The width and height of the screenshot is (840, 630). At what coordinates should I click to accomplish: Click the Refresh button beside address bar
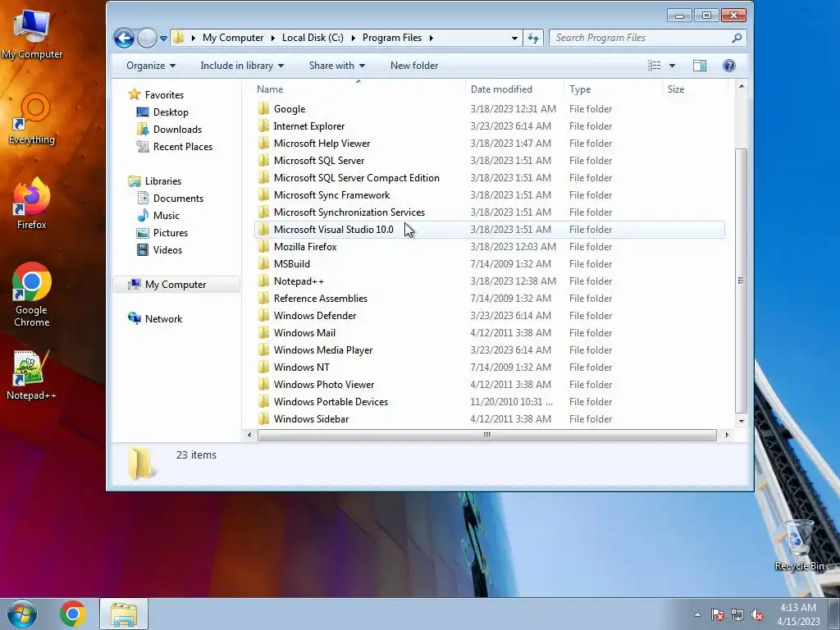tap(533, 38)
